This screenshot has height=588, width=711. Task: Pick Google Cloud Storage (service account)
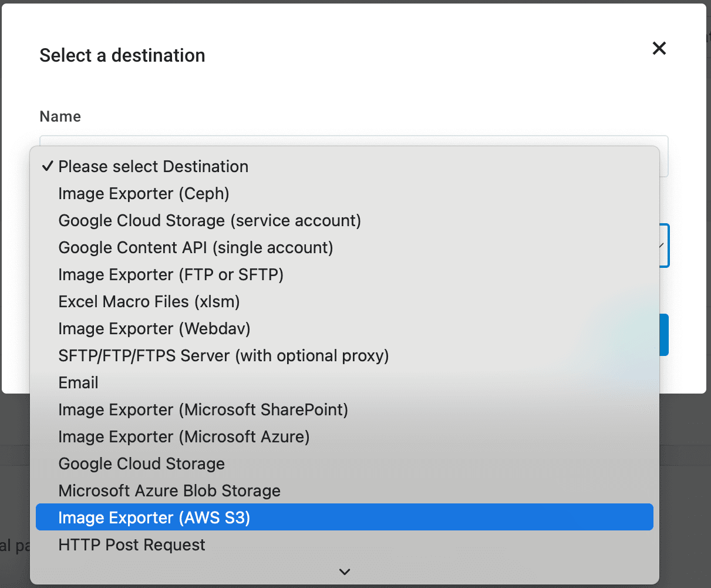point(210,221)
